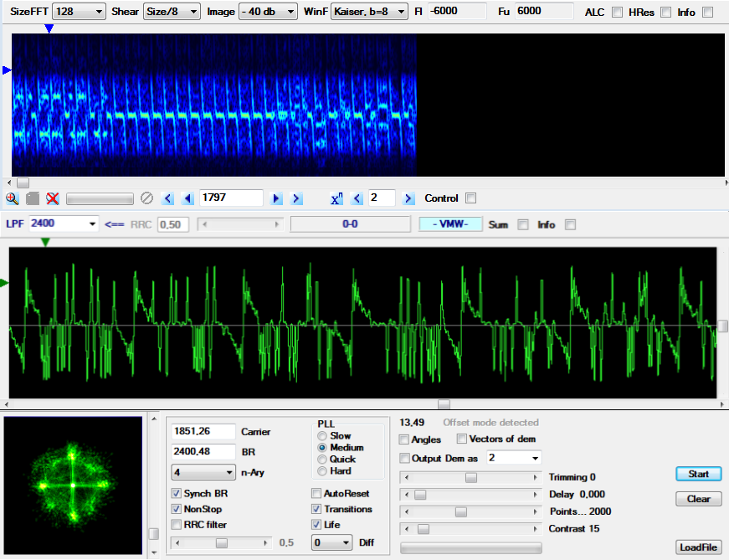Screen dimensions: 729x560
Task: Toggle the Sum checkbox
Action: (523, 224)
